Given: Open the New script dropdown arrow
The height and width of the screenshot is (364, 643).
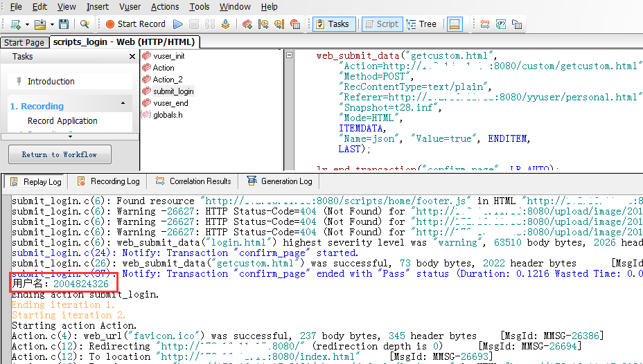Looking at the screenshot, I should [26, 24].
